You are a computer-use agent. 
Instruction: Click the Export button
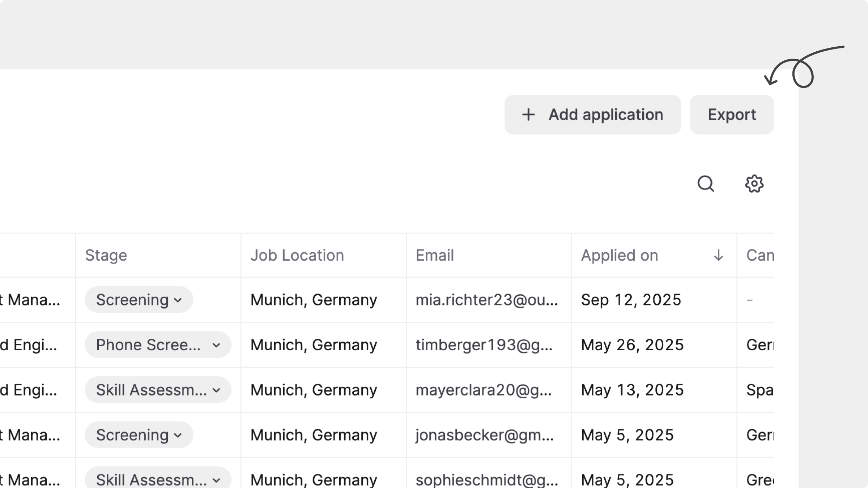pos(731,115)
